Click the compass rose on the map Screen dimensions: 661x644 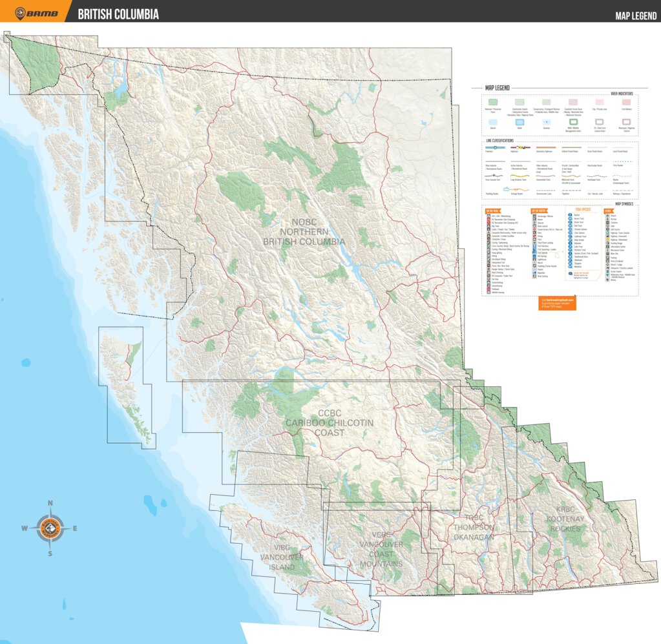[50, 528]
